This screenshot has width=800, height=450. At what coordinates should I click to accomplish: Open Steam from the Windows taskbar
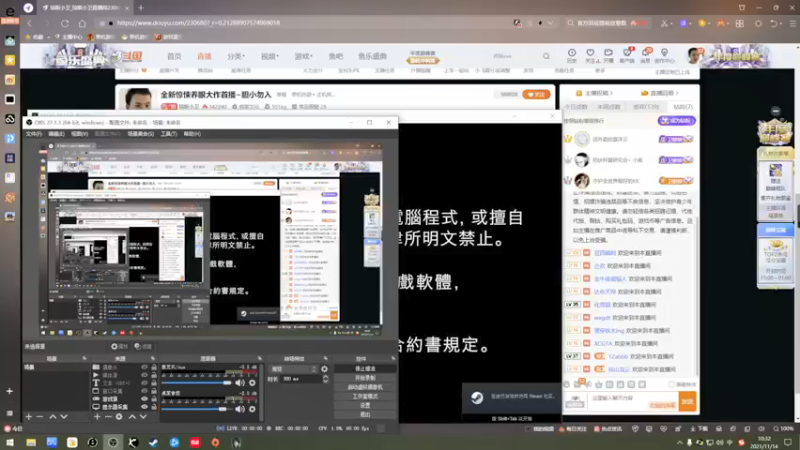pos(154,442)
